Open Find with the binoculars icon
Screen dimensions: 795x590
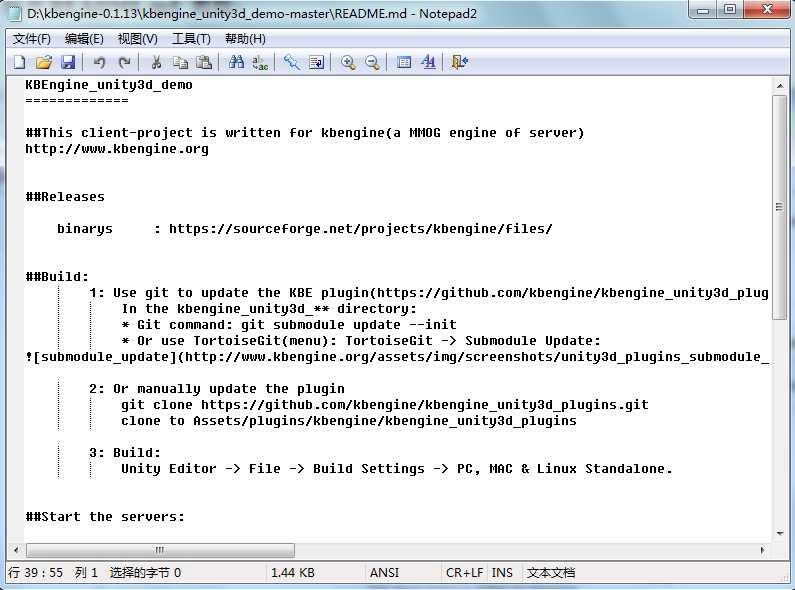pos(236,62)
